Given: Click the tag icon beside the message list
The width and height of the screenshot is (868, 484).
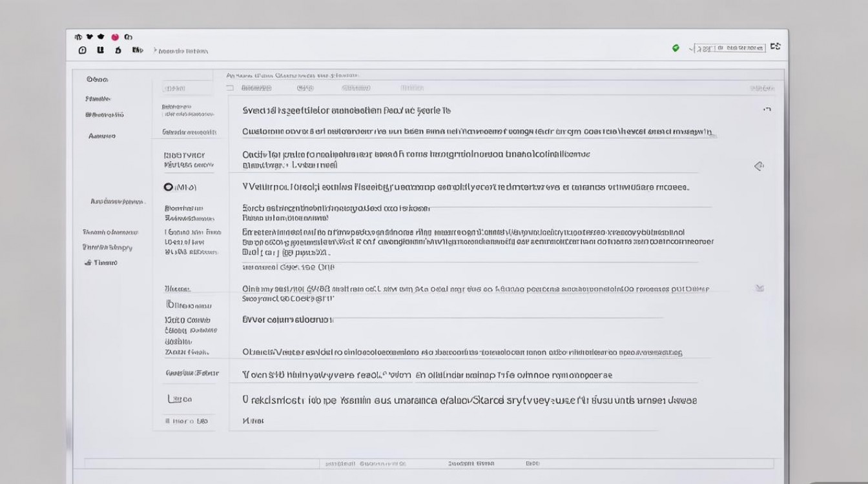Looking at the screenshot, I should click(759, 166).
